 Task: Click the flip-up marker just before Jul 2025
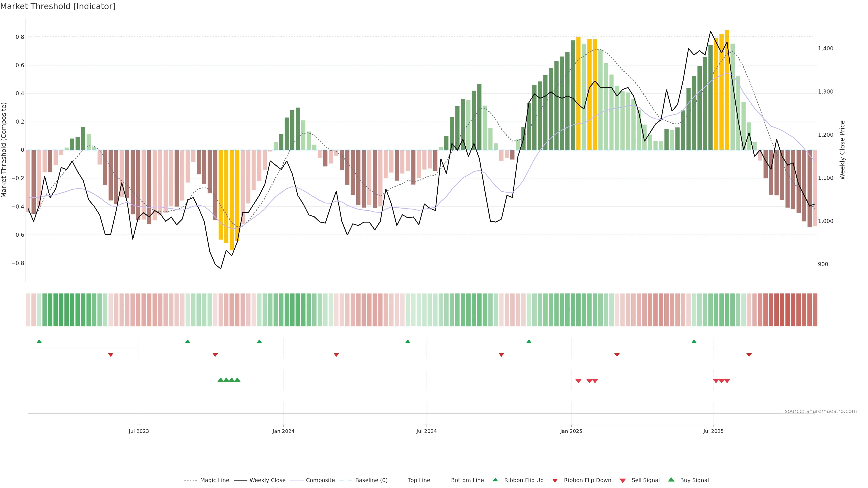click(694, 342)
